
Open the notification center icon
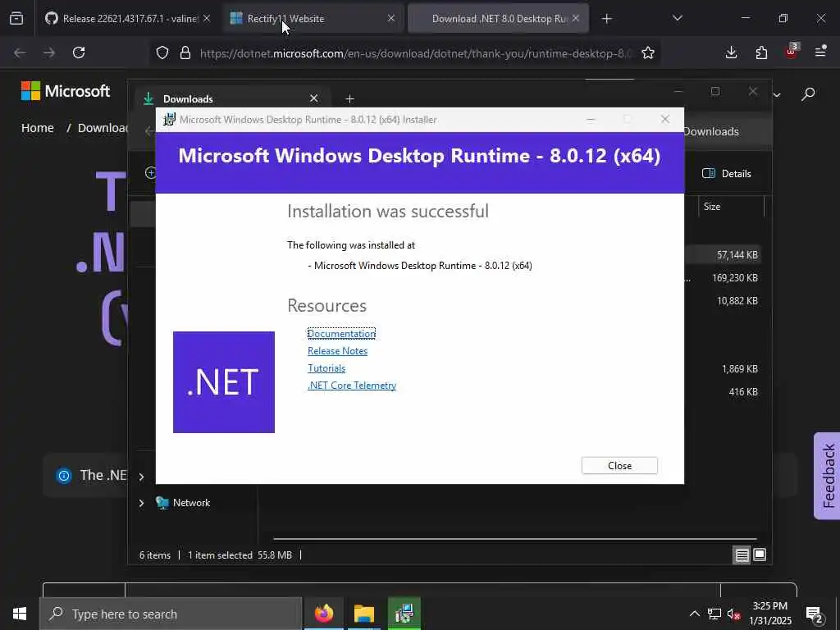click(815, 614)
